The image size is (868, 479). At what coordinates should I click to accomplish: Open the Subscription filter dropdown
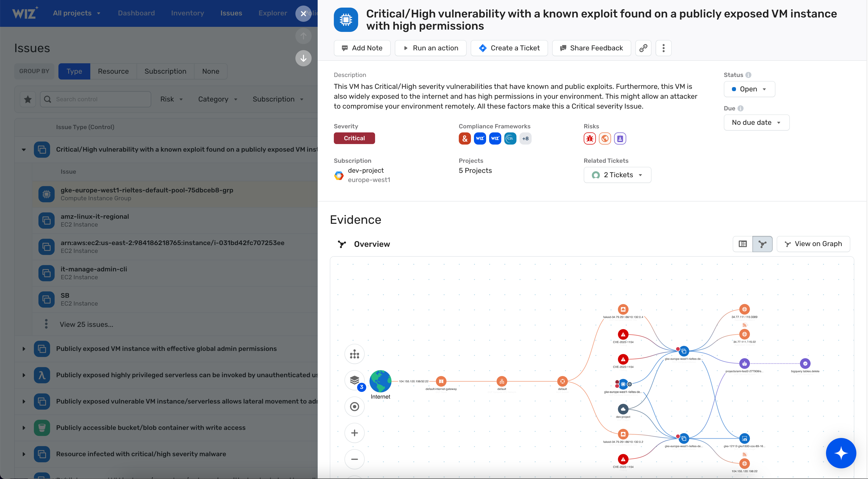(x=278, y=99)
